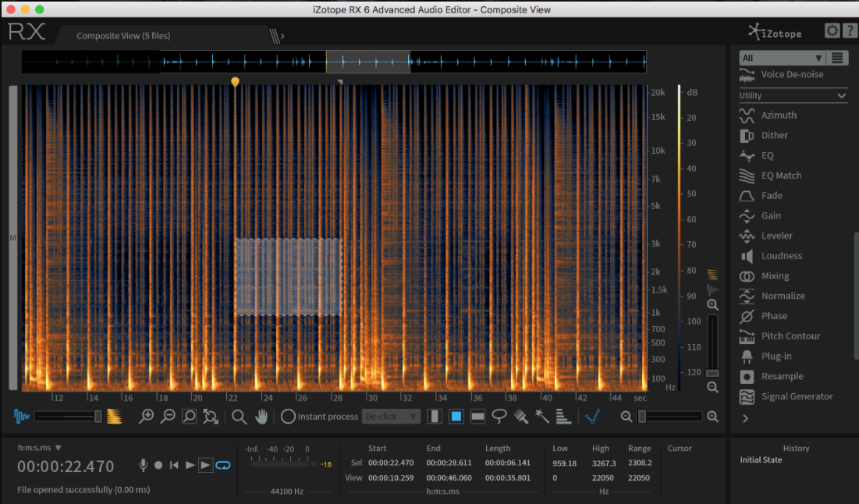This screenshot has width=859, height=504.
Task: Select the Lasso selection tool
Action: [x=499, y=417]
